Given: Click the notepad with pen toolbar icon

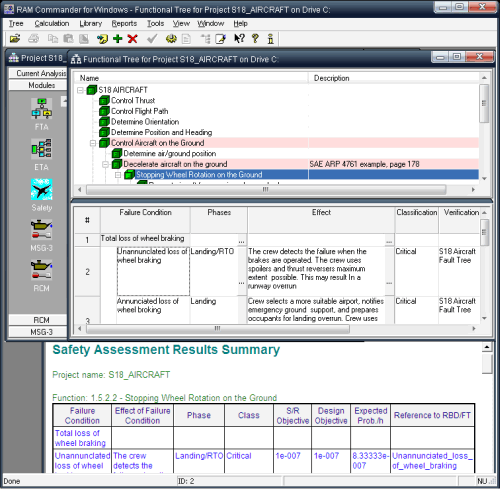Looking at the screenshot, I should tap(221, 39).
